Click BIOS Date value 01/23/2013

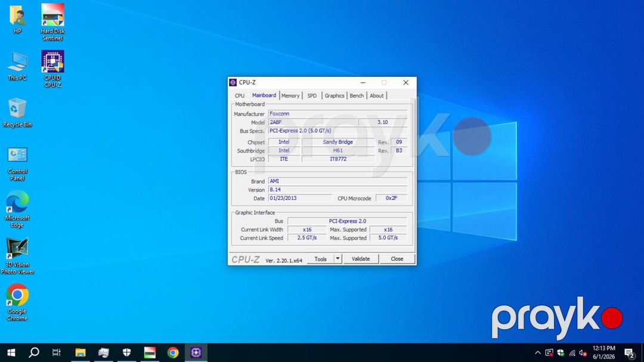[300, 198]
